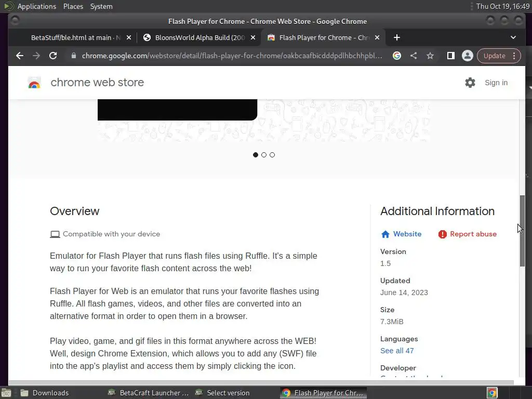Open the Chrome three-dot menu
This screenshot has width=532, height=399.
tap(514, 56)
